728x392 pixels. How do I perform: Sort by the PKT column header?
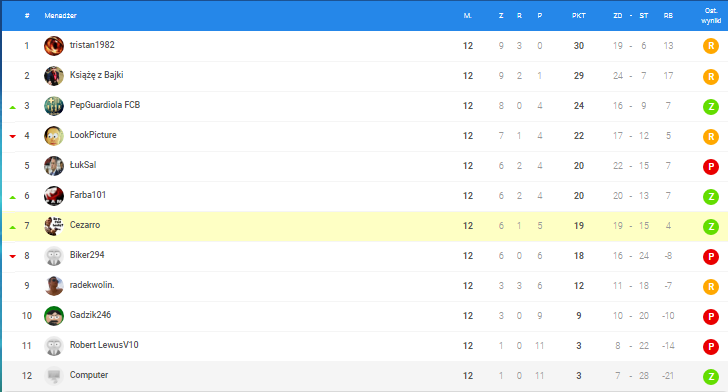578,15
